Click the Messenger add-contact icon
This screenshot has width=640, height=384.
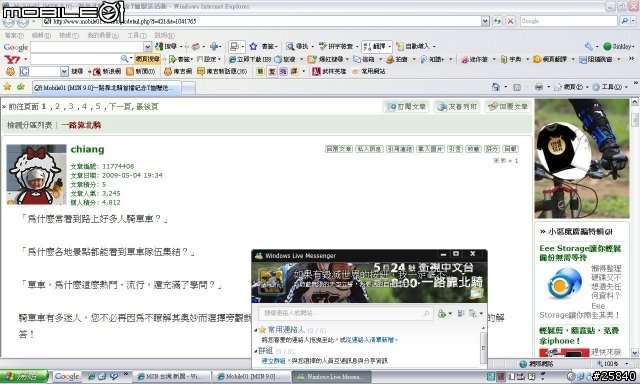tap(441, 313)
